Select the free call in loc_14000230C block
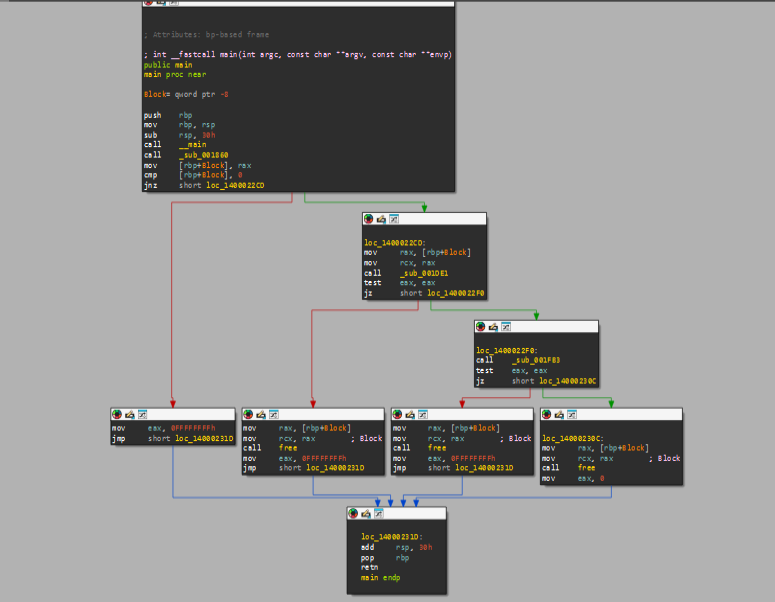The height and width of the screenshot is (602, 775). pyautogui.click(x=585, y=468)
